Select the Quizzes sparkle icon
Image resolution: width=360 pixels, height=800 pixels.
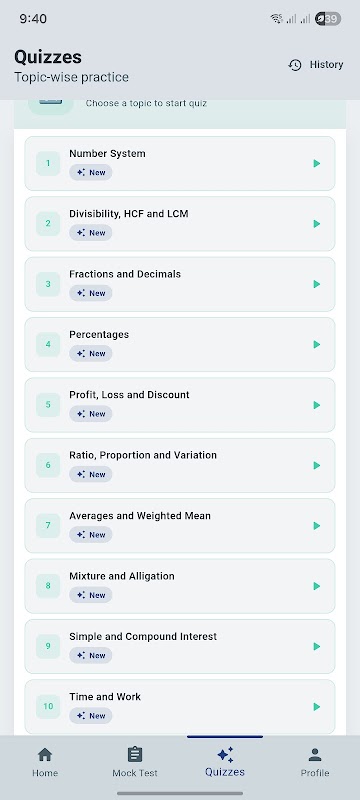point(225,754)
